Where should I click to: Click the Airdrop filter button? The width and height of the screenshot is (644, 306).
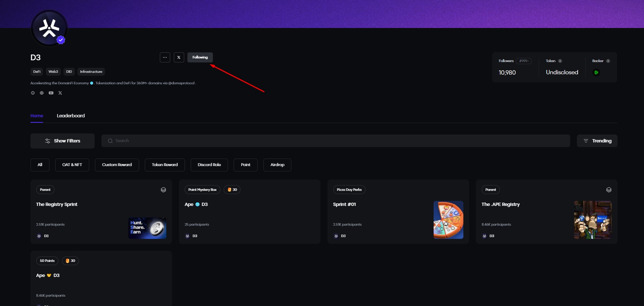coord(277,165)
